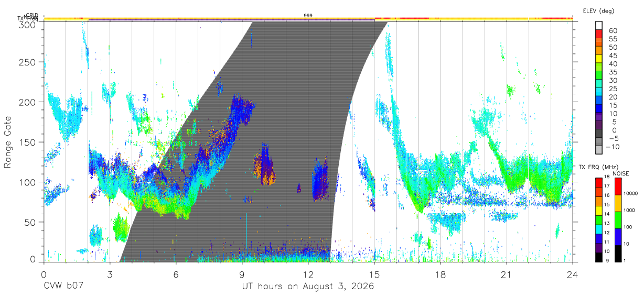
Task: Click the '9' label on the TX FRQ scale
Action: point(606,260)
